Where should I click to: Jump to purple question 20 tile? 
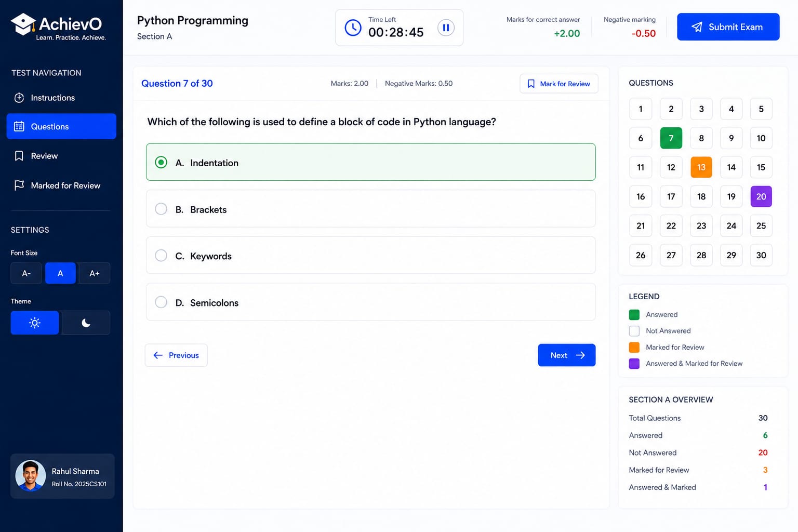coord(761,196)
